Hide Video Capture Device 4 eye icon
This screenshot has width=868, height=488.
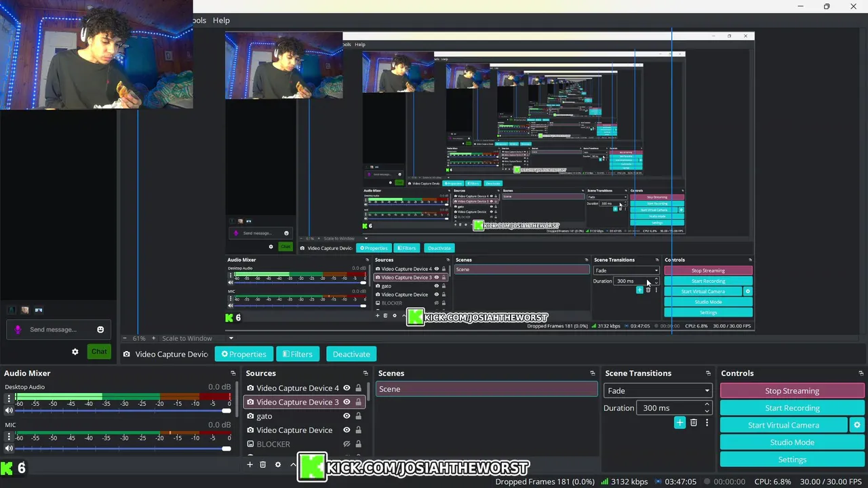[347, 388]
